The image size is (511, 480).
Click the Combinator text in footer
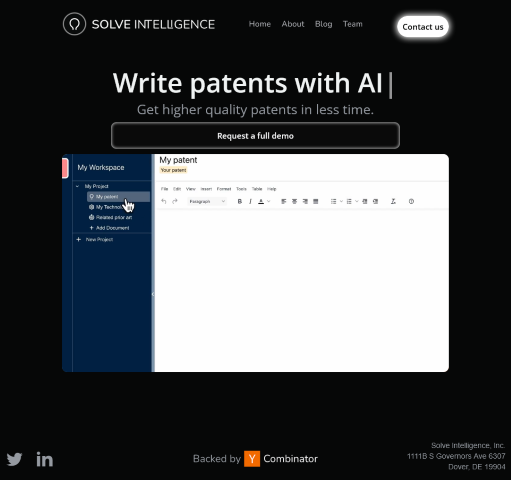pos(290,459)
